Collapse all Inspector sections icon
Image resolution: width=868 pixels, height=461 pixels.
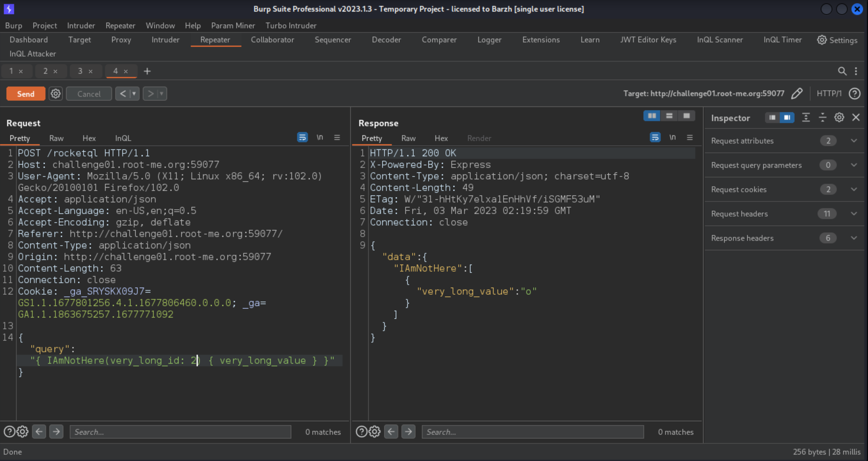822,117
